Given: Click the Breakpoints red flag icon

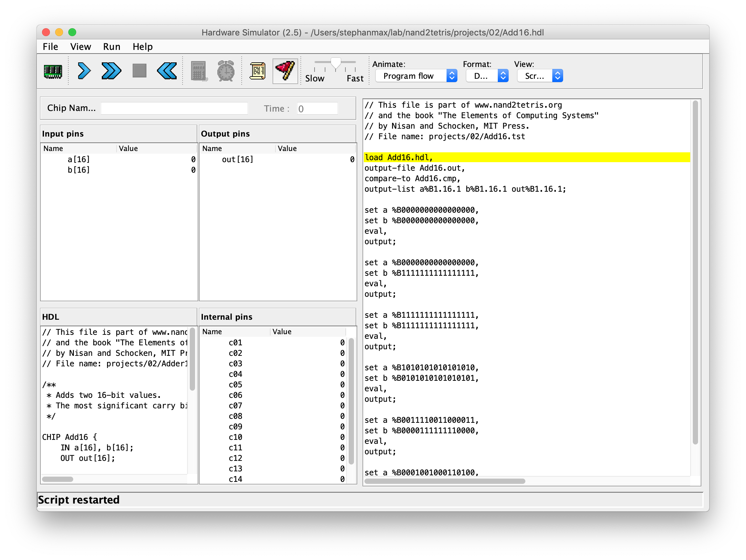Looking at the screenshot, I should [x=285, y=71].
